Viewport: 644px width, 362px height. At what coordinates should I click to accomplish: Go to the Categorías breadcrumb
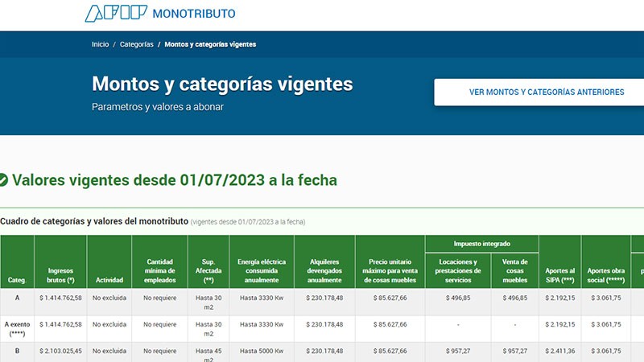(x=136, y=44)
